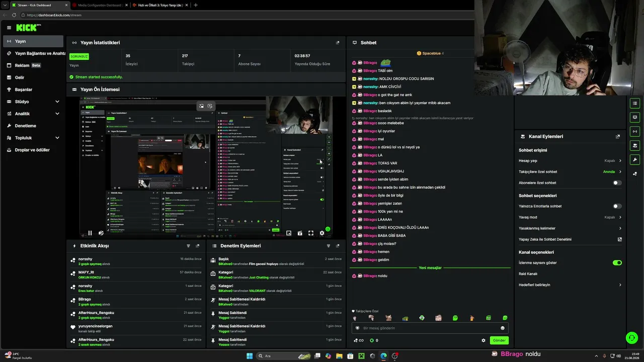Click the Gönder send button
Image resolution: width=644 pixels, height=362 pixels.
tap(499, 340)
